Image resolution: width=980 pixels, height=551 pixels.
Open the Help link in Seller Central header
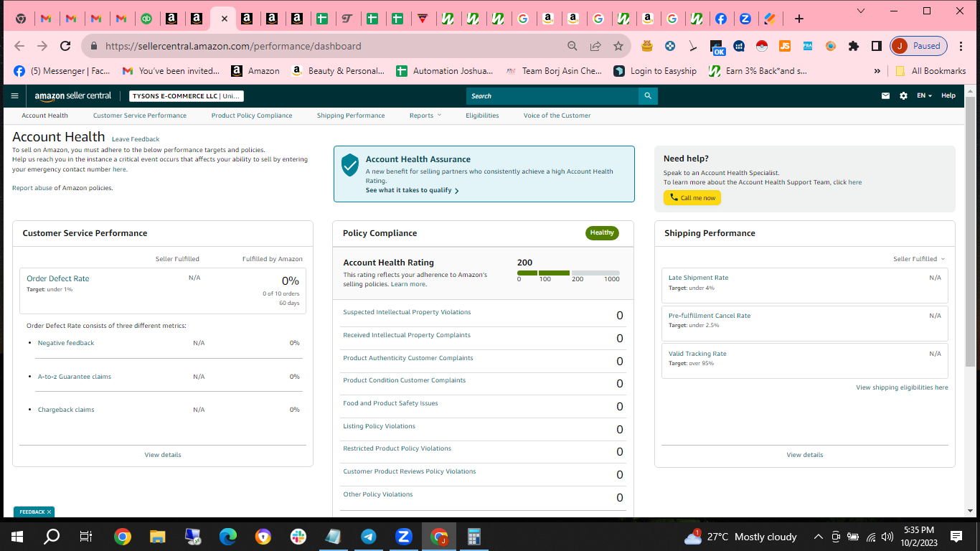point(948,95)
